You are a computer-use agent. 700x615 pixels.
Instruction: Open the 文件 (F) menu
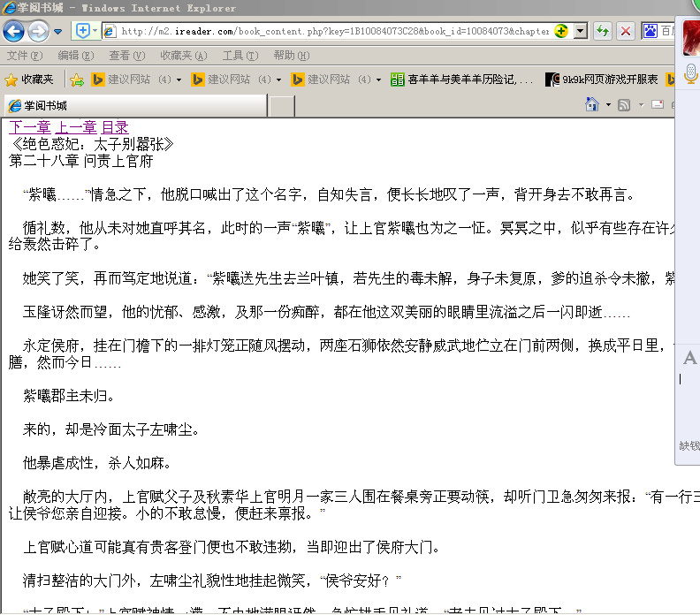coord(25,56)
